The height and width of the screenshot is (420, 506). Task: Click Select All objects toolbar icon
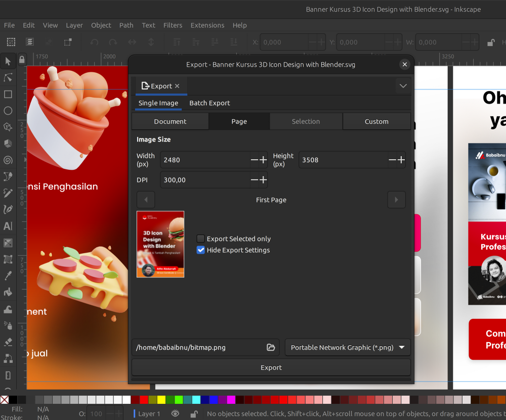pyautogui.click(x=11, y=42)
